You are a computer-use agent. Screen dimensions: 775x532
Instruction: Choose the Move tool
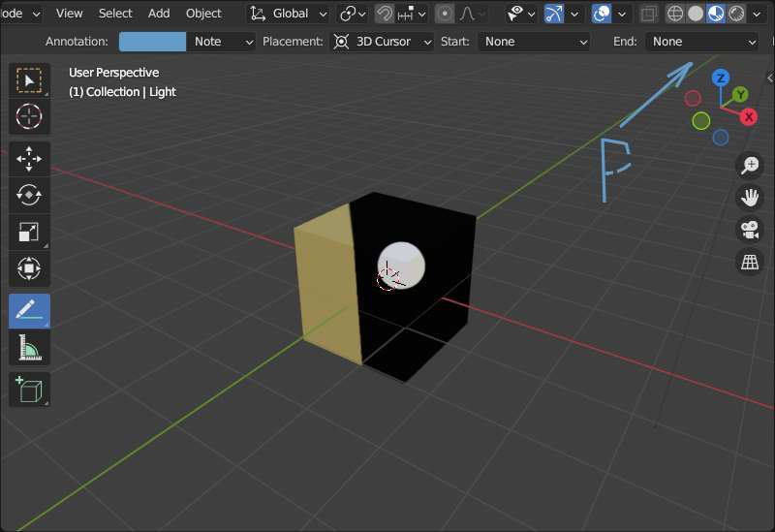pos(29,159)
